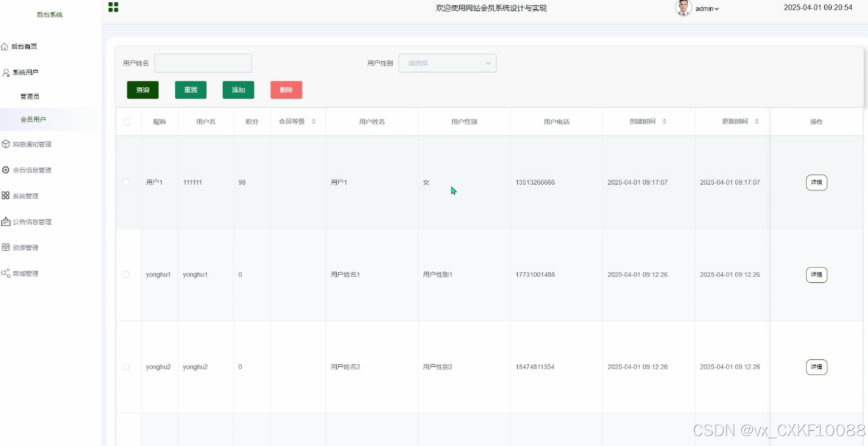Viewport: 868px width, 446px height.
Task: Click the 公告信息管理 icon
Action: [6, 221]
